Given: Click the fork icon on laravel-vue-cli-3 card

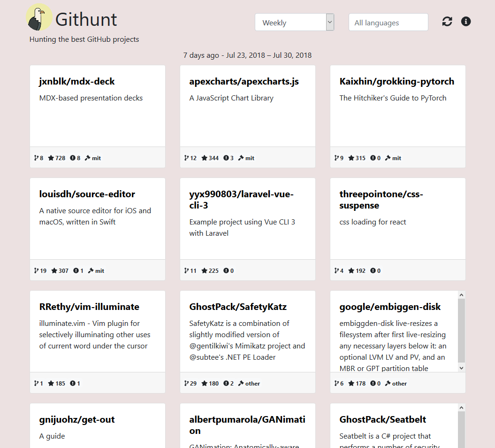Looking at the screenshot, I should [186, 271].
